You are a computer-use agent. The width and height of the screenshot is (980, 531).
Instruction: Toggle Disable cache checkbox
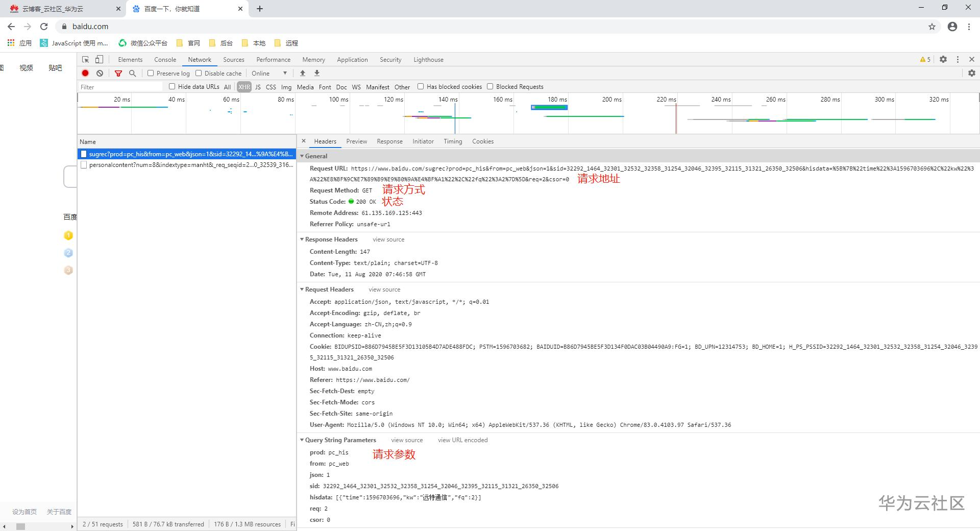(x=199, y=73)
